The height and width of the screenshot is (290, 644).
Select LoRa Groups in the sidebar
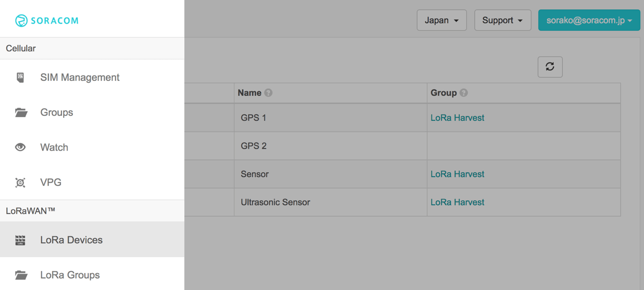point(70,275)
